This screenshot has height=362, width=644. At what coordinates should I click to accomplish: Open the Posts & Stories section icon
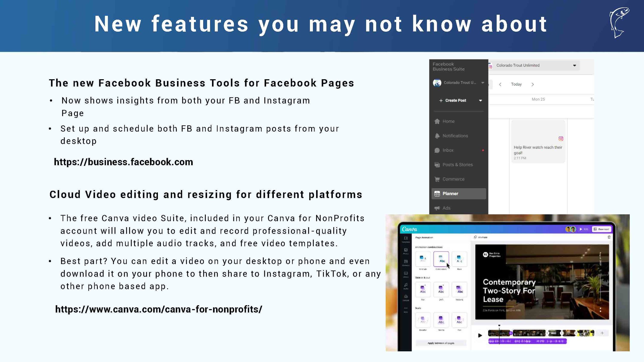(x=437, y=164)
